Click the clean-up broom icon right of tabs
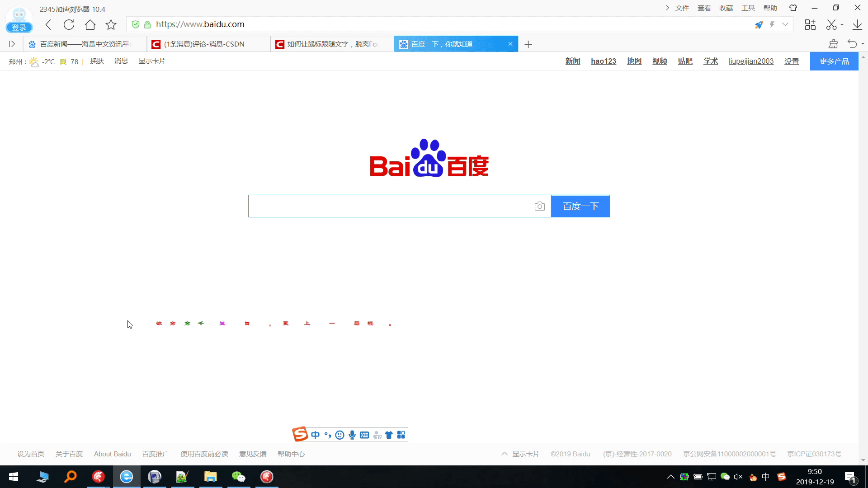Viewport: 868px width, 488px height. coord(833,44)
